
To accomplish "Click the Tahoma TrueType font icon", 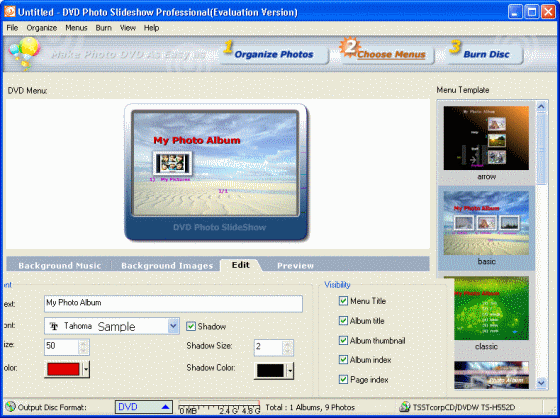I will [54, 326].
